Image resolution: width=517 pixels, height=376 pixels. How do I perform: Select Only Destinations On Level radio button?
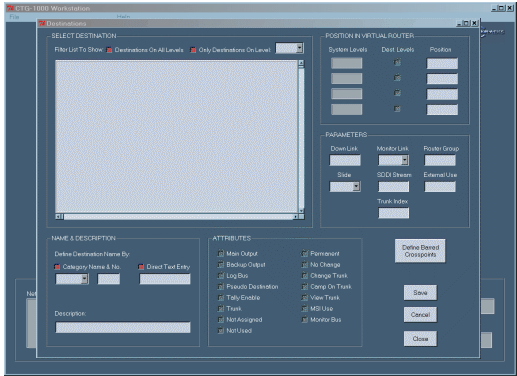(193, 50)
